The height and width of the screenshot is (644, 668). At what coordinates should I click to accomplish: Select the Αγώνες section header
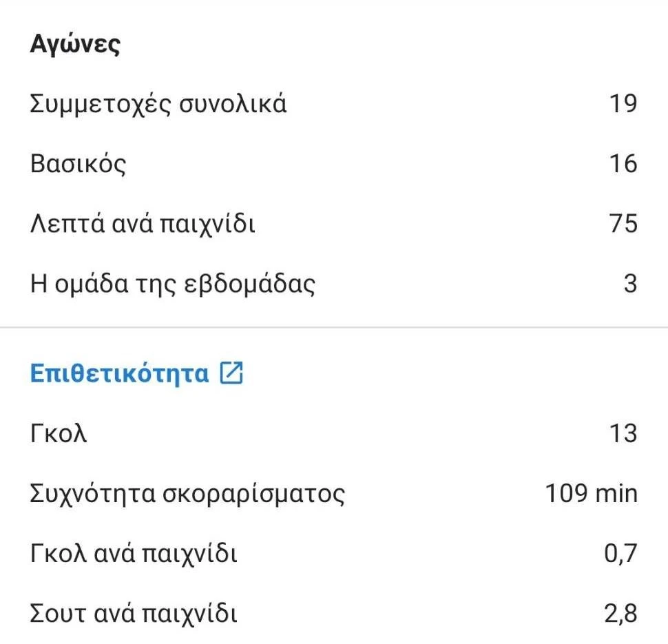(76, 43)
